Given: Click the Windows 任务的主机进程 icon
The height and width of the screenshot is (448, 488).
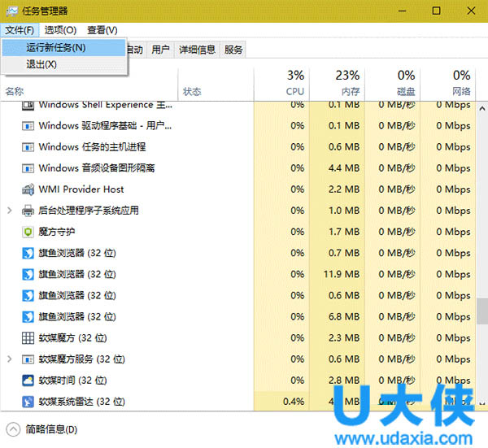Looking at the screenshot, I should (28, 147).
